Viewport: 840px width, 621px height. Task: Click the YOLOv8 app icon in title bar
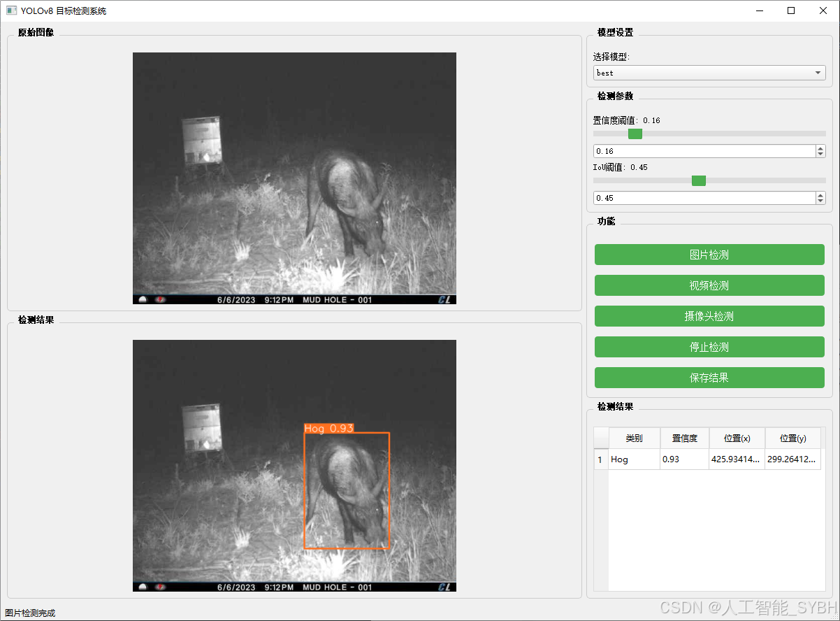[11, 10]
